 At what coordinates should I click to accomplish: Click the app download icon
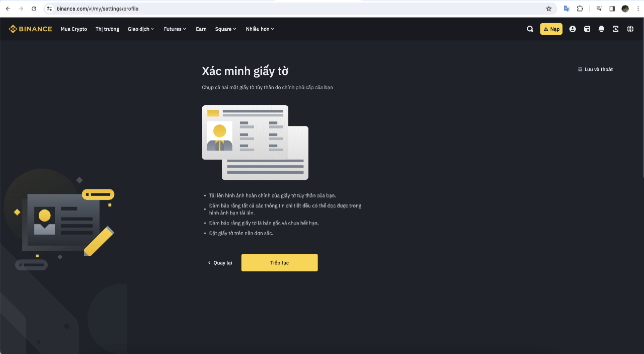[x=616, y=29]
